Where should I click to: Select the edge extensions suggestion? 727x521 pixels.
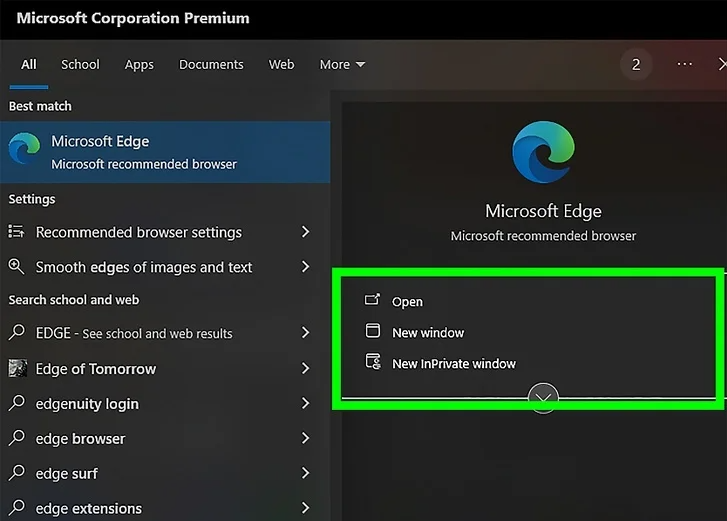(x=88, y=509)
